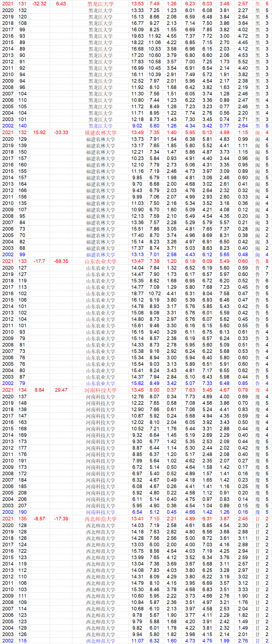Screen dimensions: 272x644
Task: Select the cell showing 8.84
Action: coord(39,390)
